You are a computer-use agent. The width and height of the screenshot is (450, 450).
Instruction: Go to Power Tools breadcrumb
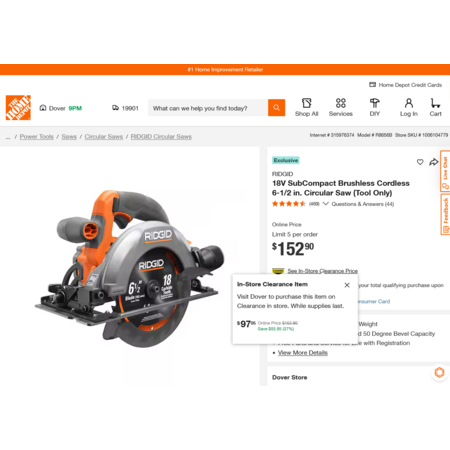[37, 137]
